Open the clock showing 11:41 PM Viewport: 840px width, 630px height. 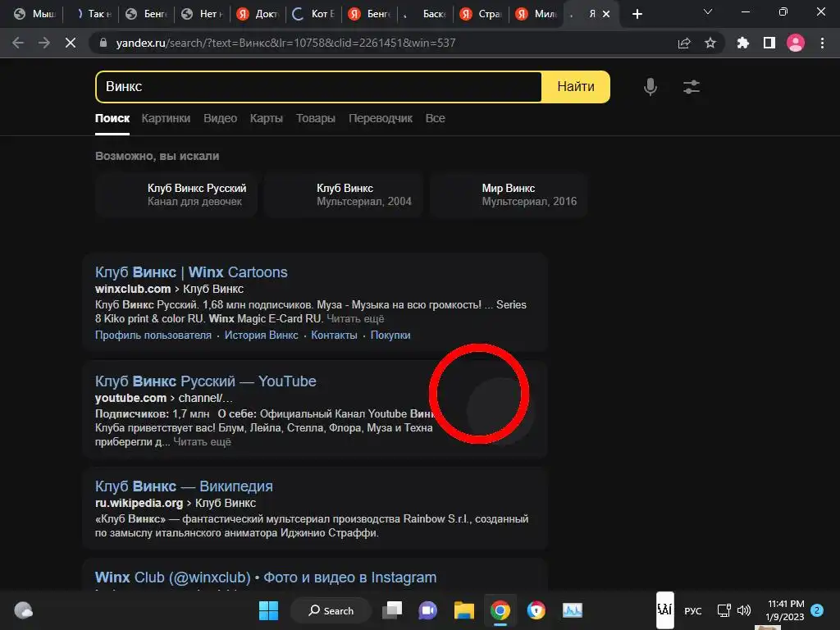785,610
